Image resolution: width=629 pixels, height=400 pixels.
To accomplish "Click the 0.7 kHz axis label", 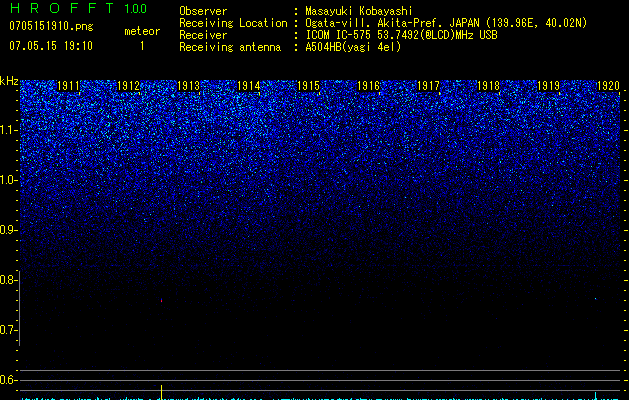I will [7, 330].
